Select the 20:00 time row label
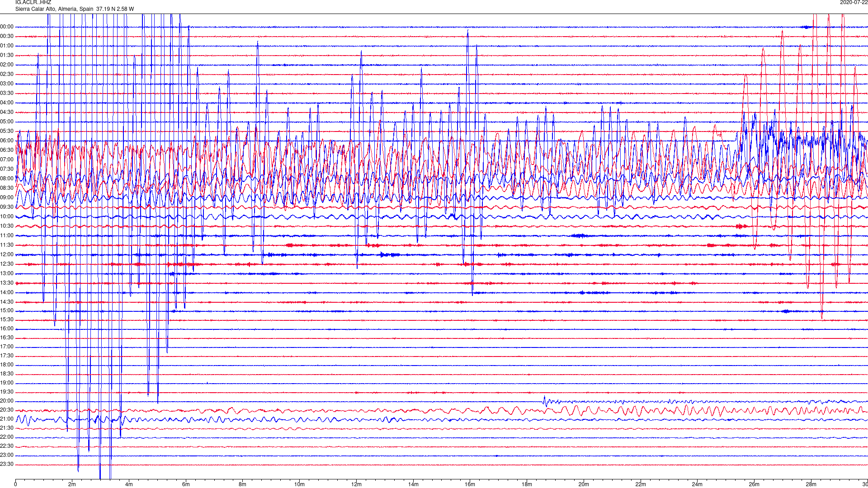Image resolution: width=868 pixels, height=488 pixels. click(x=7, y=401)
